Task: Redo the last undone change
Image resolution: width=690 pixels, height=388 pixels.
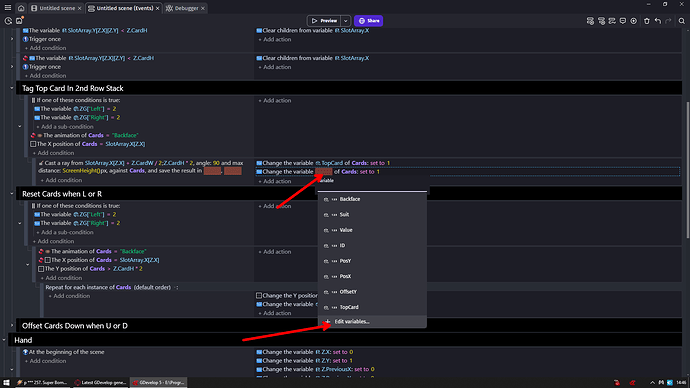Action: point(668,21)
